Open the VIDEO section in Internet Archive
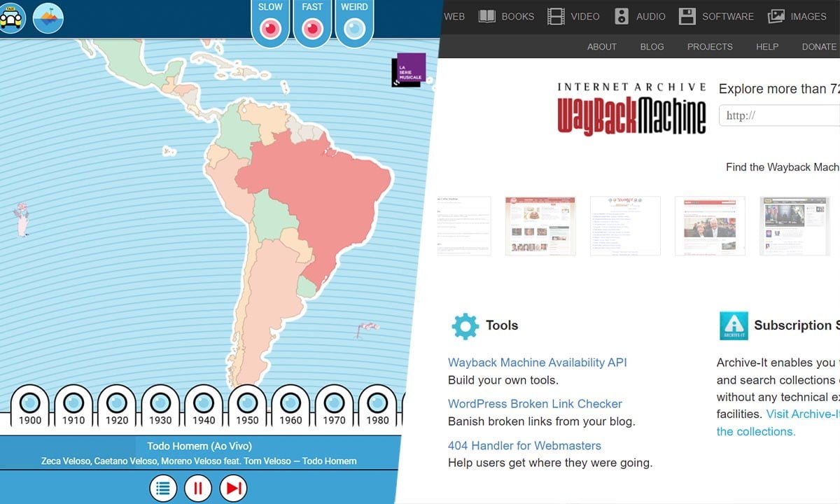Viewport: 840px width, 504px height. point(585,16)
